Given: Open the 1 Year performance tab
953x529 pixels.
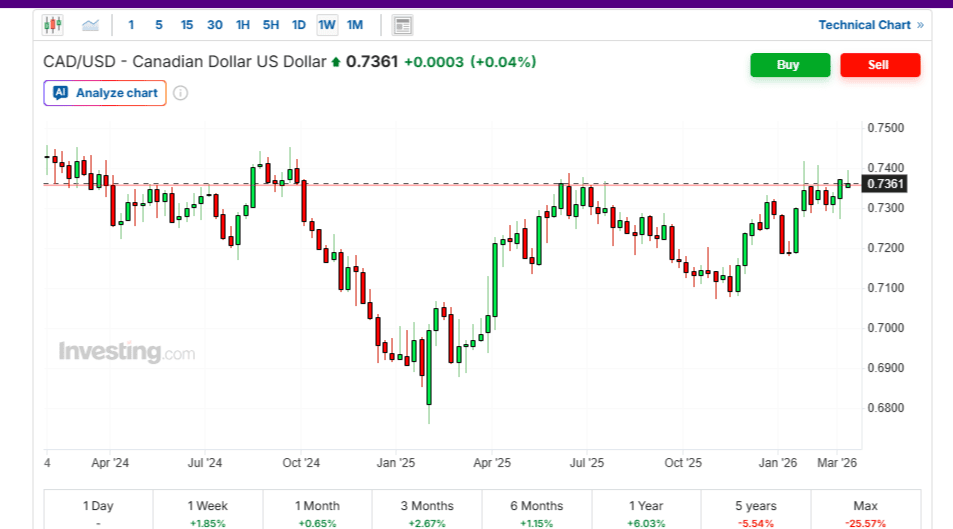Looking at the screenshot, I should (646, 511).
